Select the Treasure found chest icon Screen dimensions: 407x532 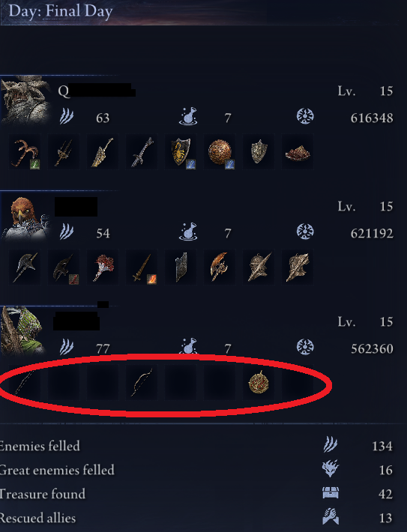pos(331,492)
